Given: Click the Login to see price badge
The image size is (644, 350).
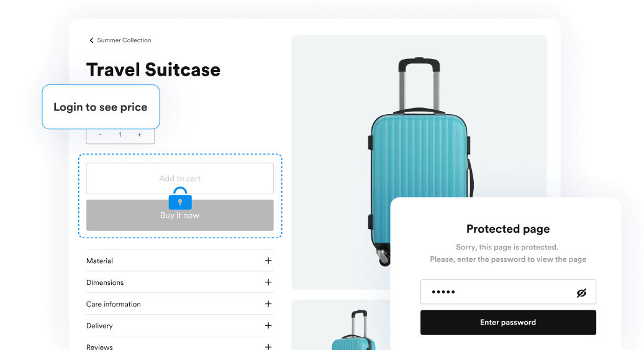Looking at the screenshot, I should click(x=101, y=107).
